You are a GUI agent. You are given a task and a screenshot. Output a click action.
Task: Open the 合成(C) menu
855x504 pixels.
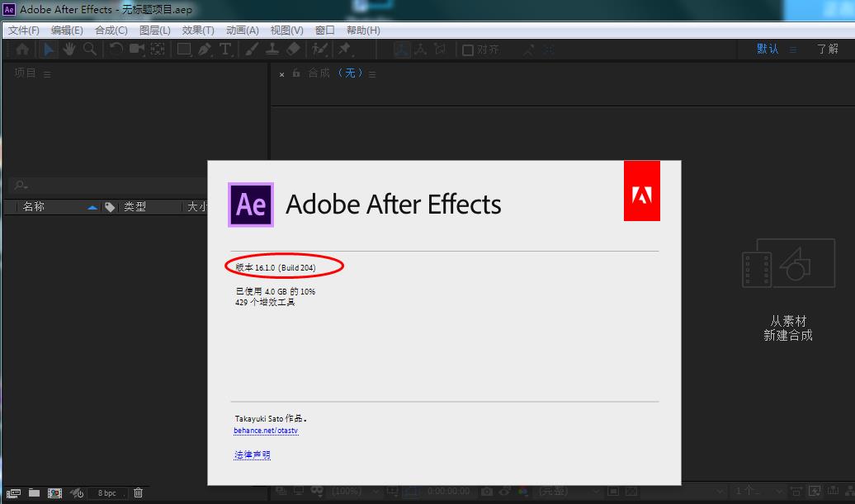(x=111, y=31)
